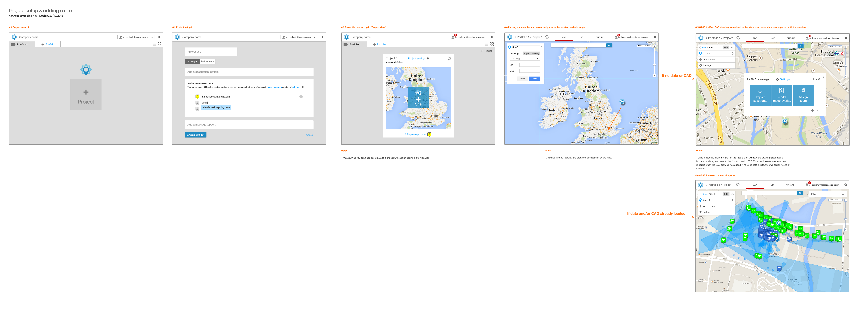The width and height of the screenshot is (868, 309).
Task: Refresh Project 1 card in 4.3
Action: coord(449,58)
